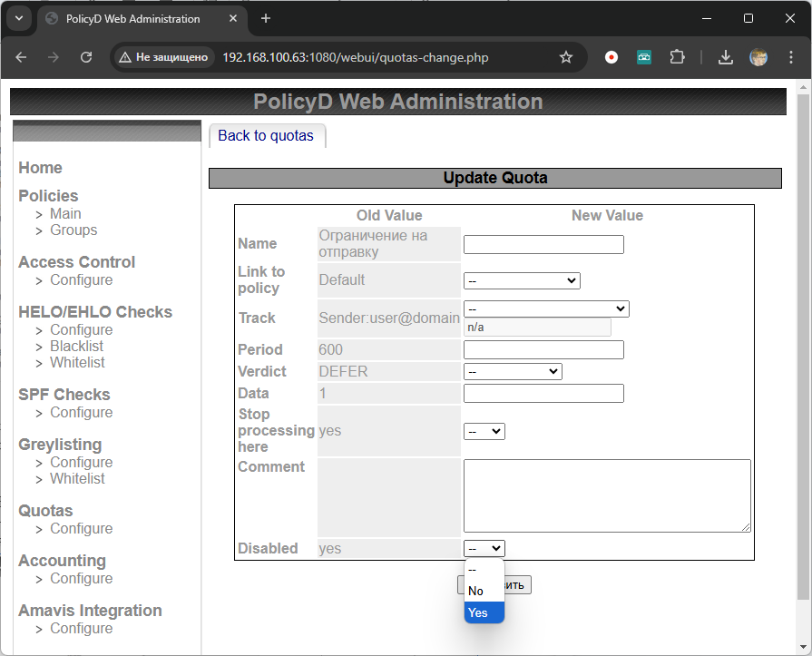Open the browser downloads icon
Screen dimensions: 812x656
point(726,57)
